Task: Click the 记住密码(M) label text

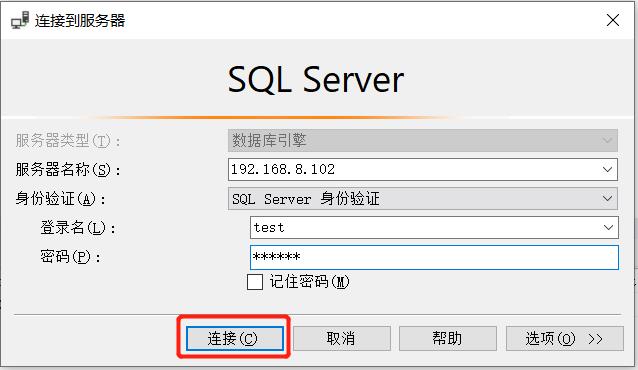Action: click(x=309, y=282)
